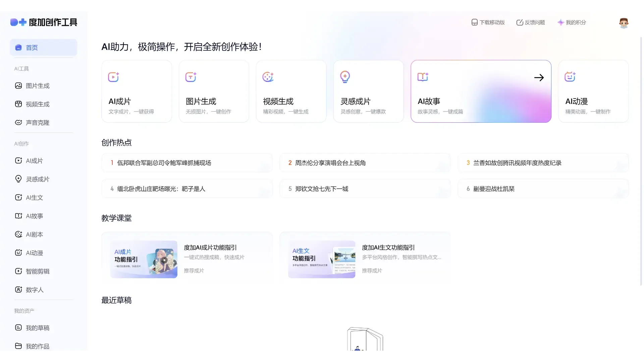Click the 下载移动版 link

488,22
